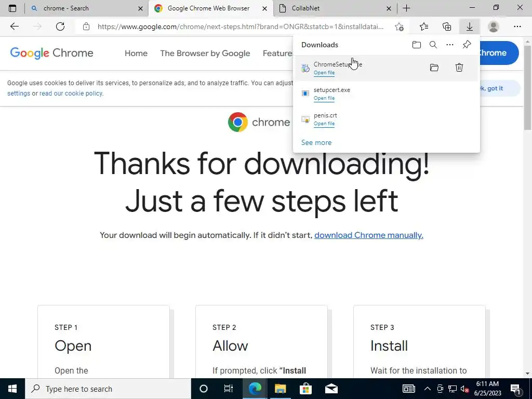This screenshot has width=532, height=399.
Task: Toggle the Downloads toolbar button
Action: [x=470, y=26]
